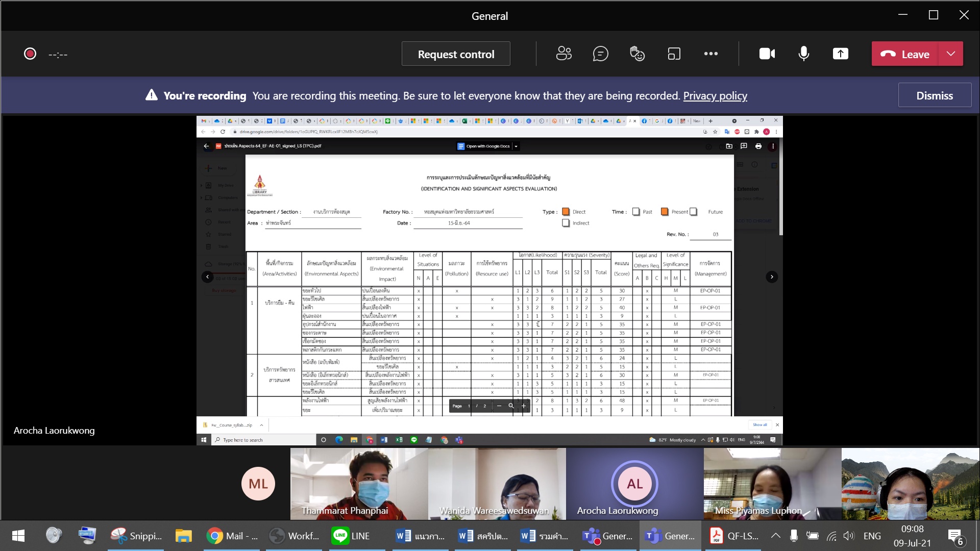
Task: Open the participants panel icon
Action: click(x=563, y=54)
